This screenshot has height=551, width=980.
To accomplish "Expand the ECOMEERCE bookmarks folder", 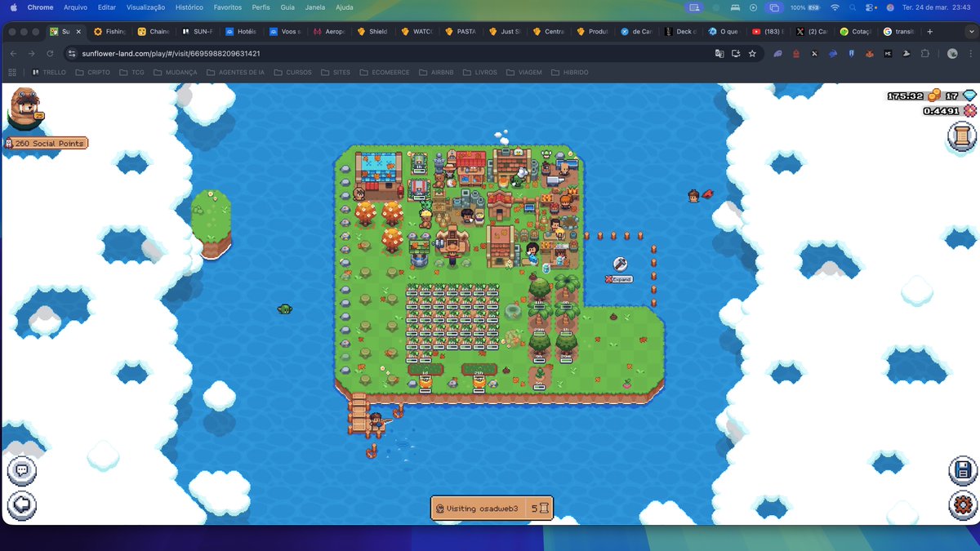I will click(x=385, y=72).
